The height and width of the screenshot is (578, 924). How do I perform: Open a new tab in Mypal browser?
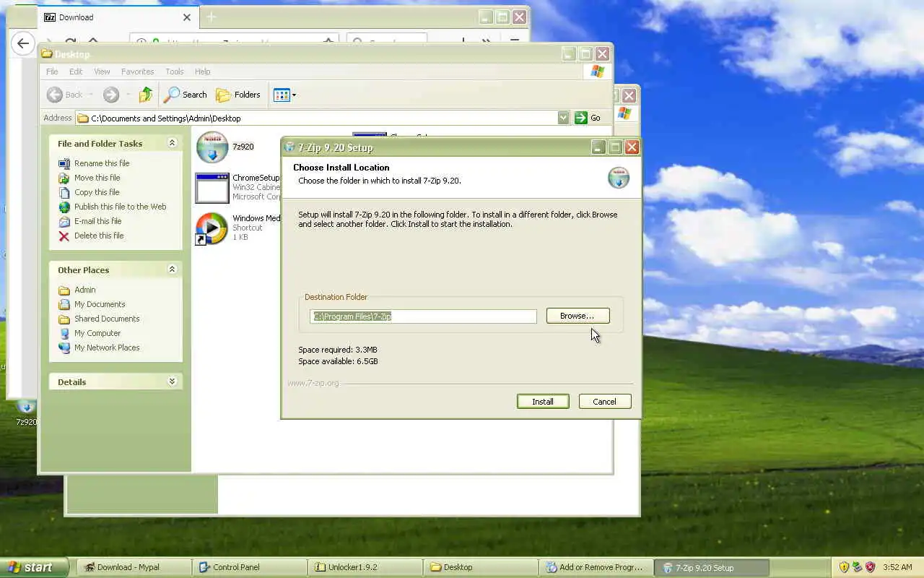pyautogui.click(x=211, y=17)
